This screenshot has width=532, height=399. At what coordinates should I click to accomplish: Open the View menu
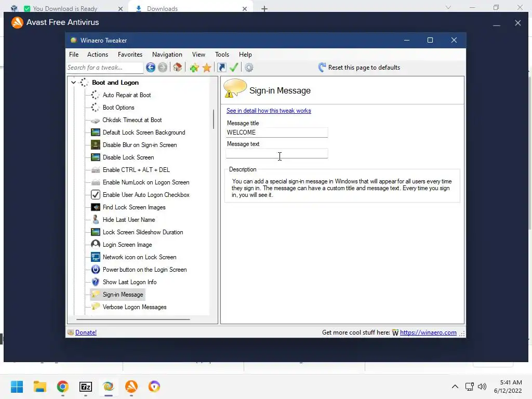pyautogui.click(x=198, y=54)
